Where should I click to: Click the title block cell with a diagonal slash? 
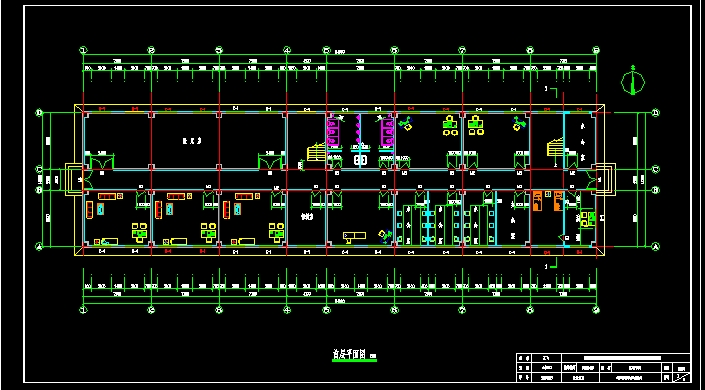coord(682,377)
